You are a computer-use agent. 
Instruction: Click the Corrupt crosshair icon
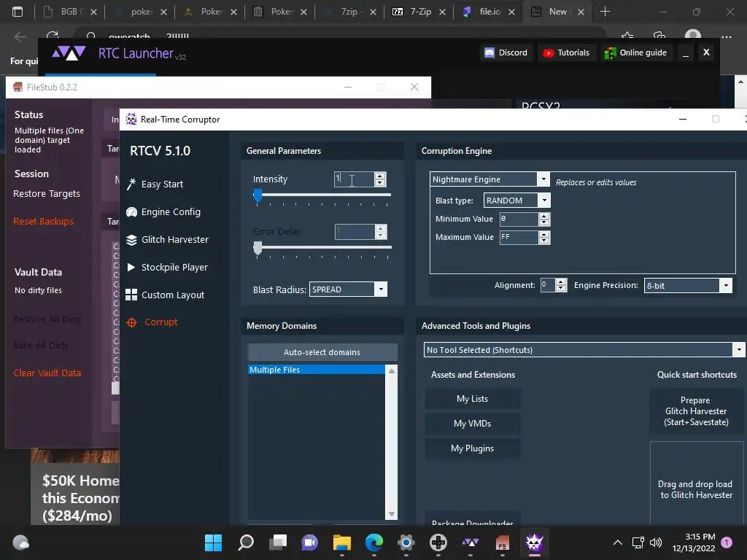131,322
